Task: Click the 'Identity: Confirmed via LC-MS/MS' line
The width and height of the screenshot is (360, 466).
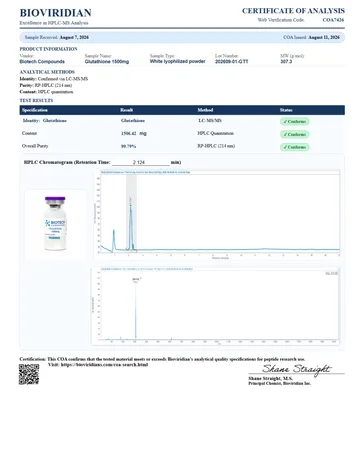Action: pyautogui.click(x=54, y=79)
